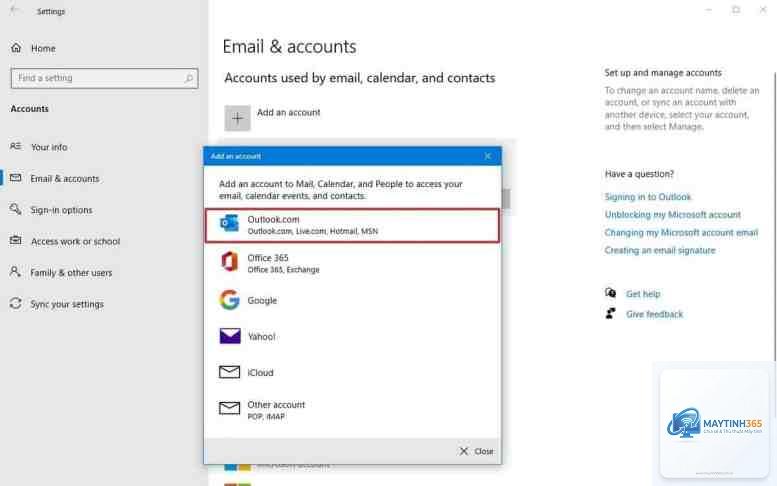Click the Get help link
Screen dimensions: 777x486
pyautogui.click(x=643, y=294)
